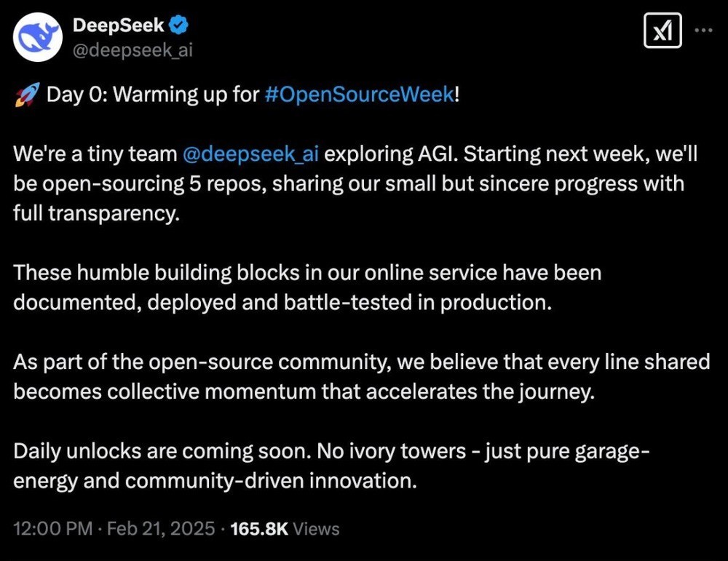Screen dimensions: 728x561
Task: Click the Feb 21, 2025 post date
Action: coord(162,529)
